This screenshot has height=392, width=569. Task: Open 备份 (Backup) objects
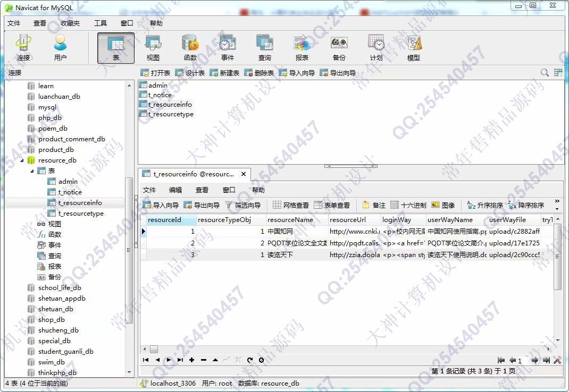[x=339, y=48]
